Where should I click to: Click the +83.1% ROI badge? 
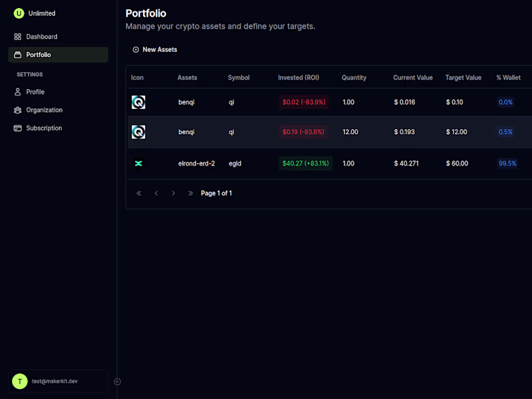tap(306, 164)
